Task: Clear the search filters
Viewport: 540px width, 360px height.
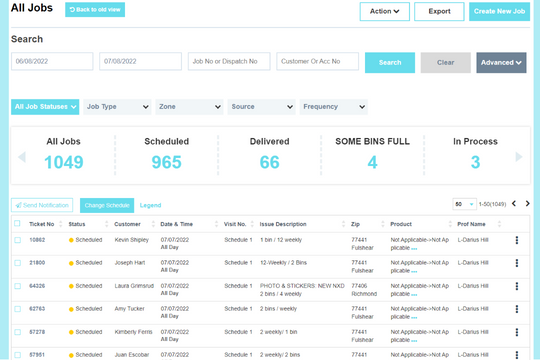Action: [x=446, y=62]
